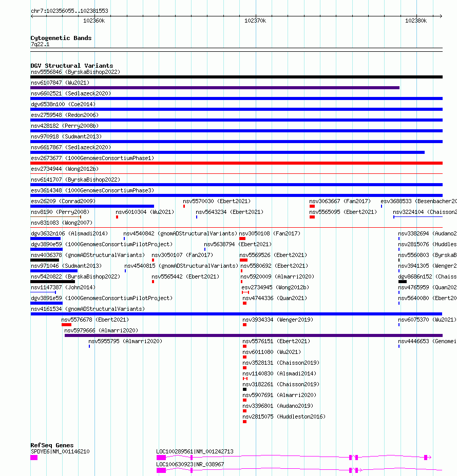Click the 102360k ruler label

click(x=94, y=21)
